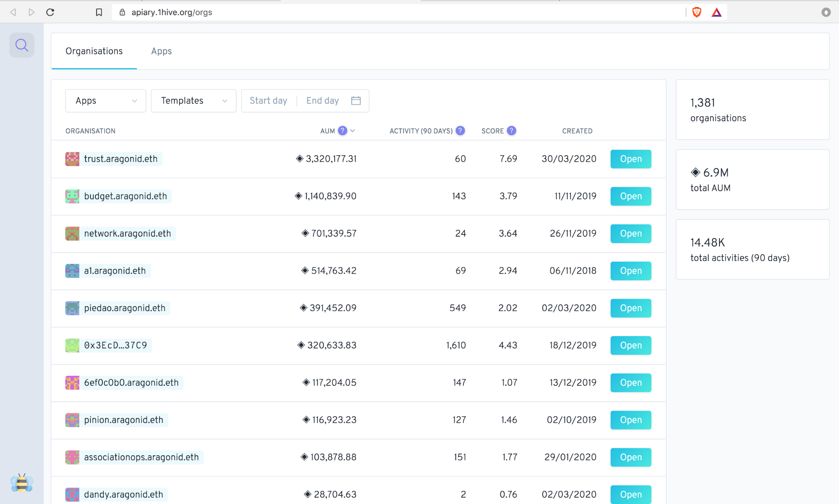Click the budget.aragonid.eth identicon
839x504 pixels.
tap(72, 196)
